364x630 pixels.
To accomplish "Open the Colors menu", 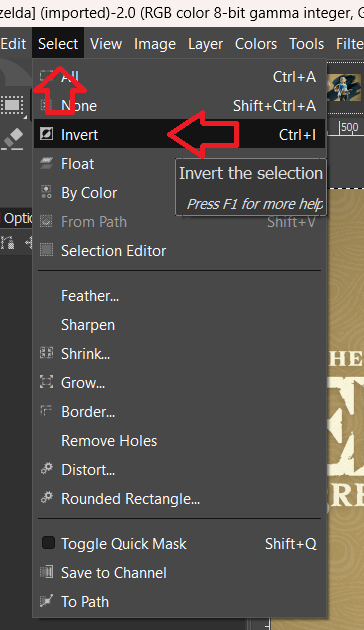I will [x=256, y=43].
